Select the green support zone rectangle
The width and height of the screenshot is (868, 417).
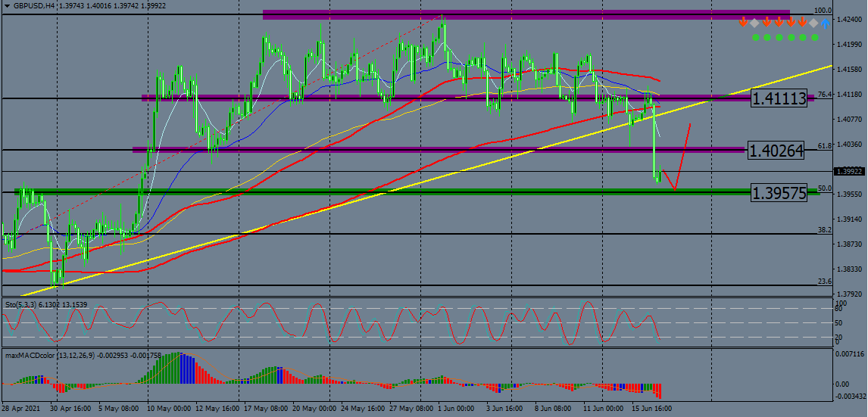(379, 191)
